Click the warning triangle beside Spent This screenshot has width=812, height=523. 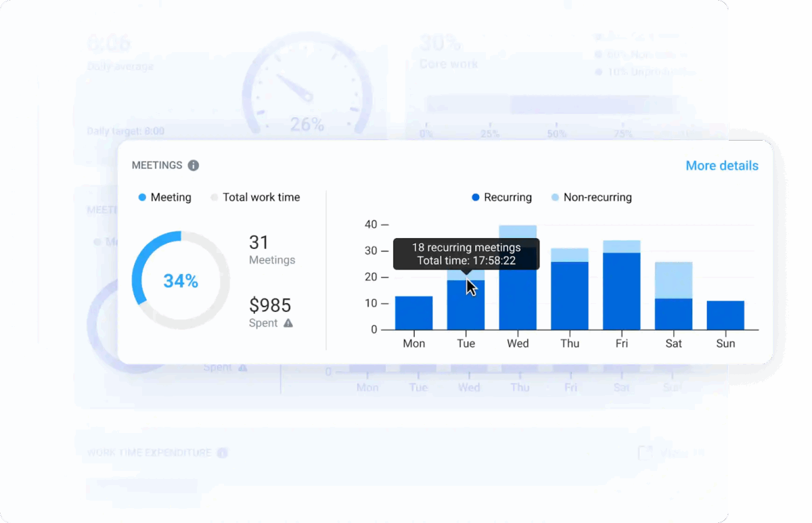tap(288, 323)
